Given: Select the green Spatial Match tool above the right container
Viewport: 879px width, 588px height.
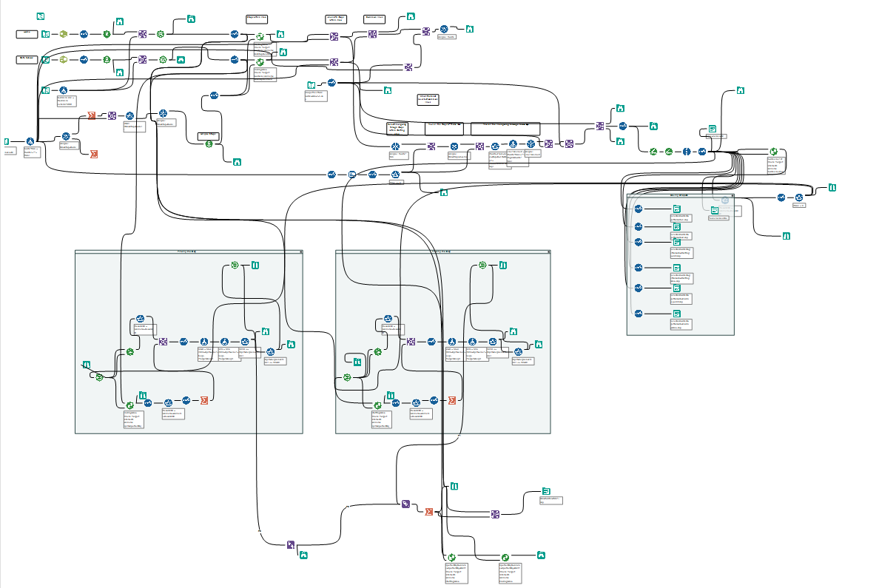Looking at the screenshot, I should point(774,152).
